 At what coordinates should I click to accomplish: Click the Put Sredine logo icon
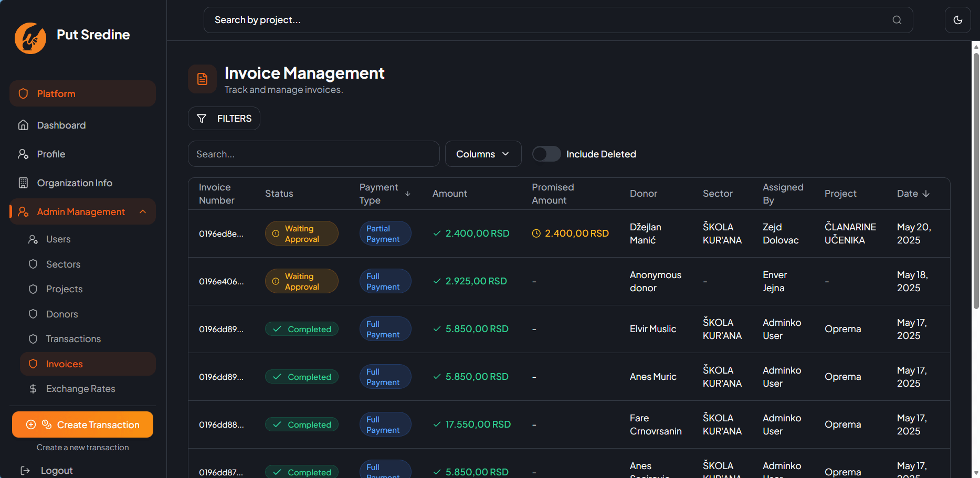click(x=30, y=38)
